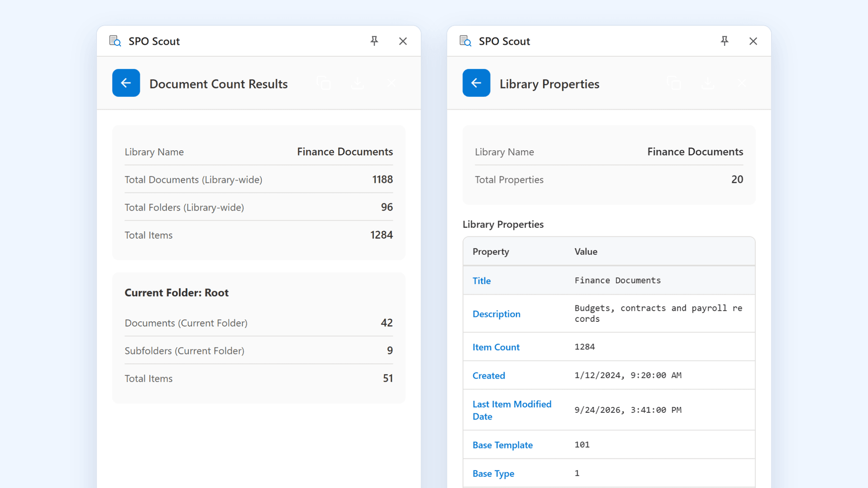Select the 96 total folders value
This screenshot has width=868, height=488.
pyautogui.click(x=387, y=207)
